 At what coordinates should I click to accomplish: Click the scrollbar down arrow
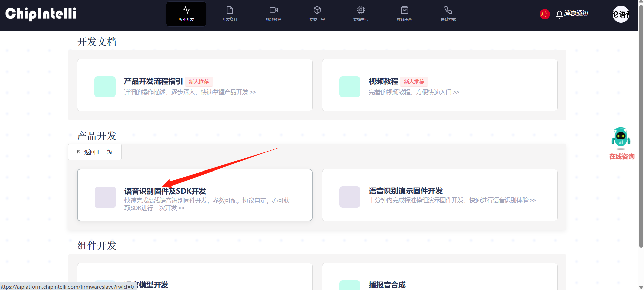point(641,287)
